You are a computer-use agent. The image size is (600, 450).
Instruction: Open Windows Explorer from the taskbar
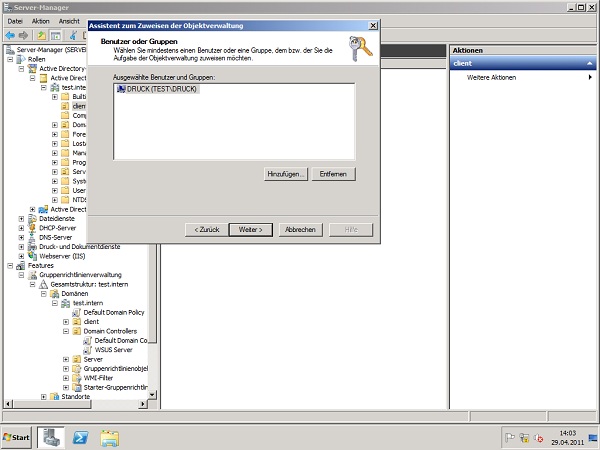[x=109, y=438]
